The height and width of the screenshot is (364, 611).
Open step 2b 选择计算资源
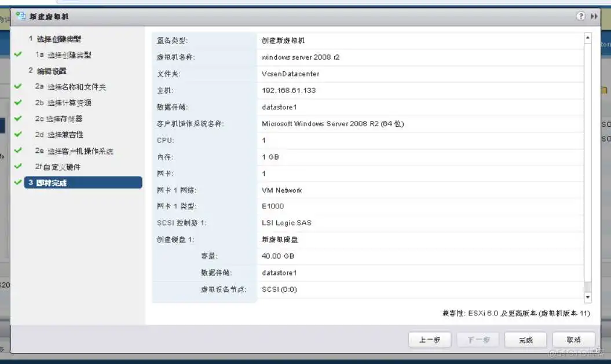[x=63, y=103]
